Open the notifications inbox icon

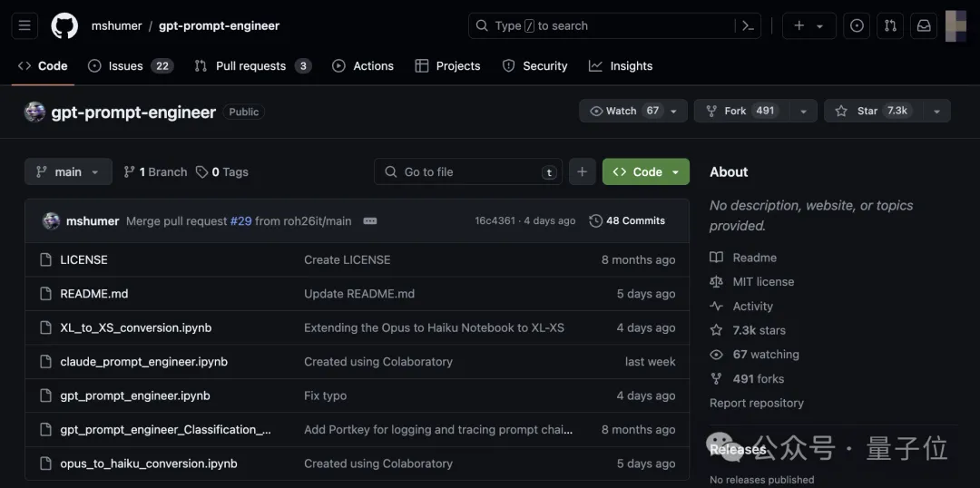pyautogui.click(x=924, y=25)
